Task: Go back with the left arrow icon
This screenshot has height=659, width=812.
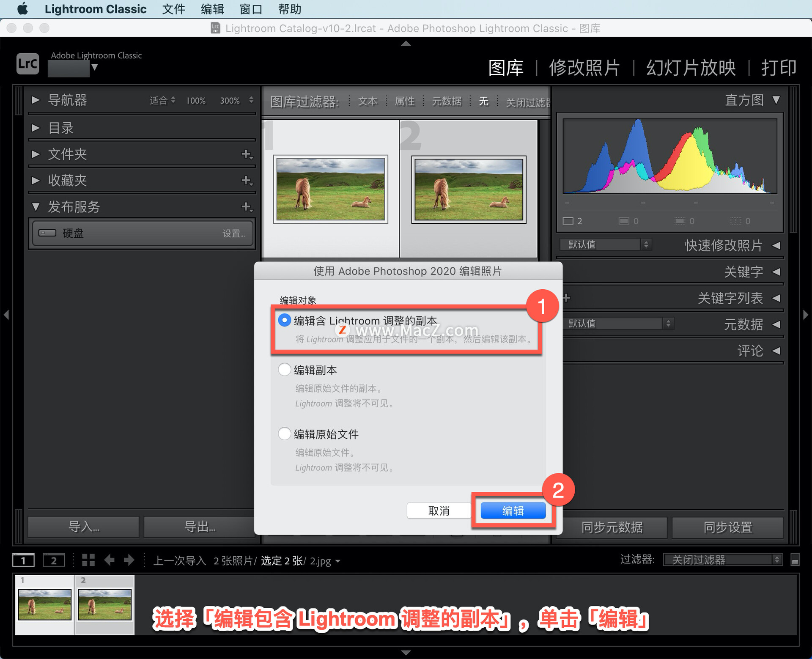Action: point(110,560)
